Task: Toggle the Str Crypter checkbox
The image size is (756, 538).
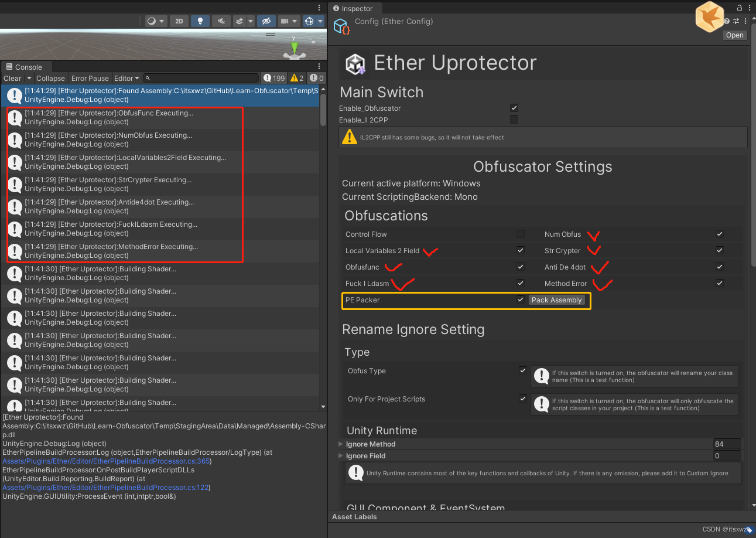Action: pyautogui.click(x=719, y=250)
